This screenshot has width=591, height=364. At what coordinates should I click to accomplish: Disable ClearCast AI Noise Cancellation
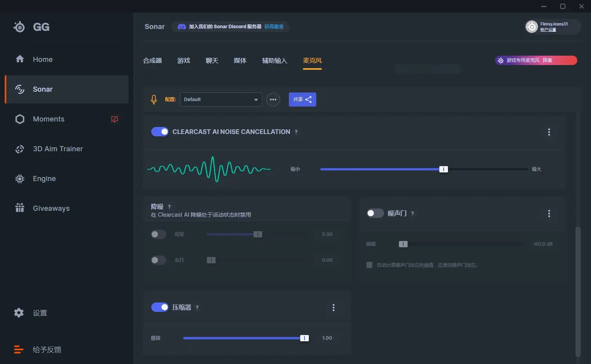click(160, 132)
